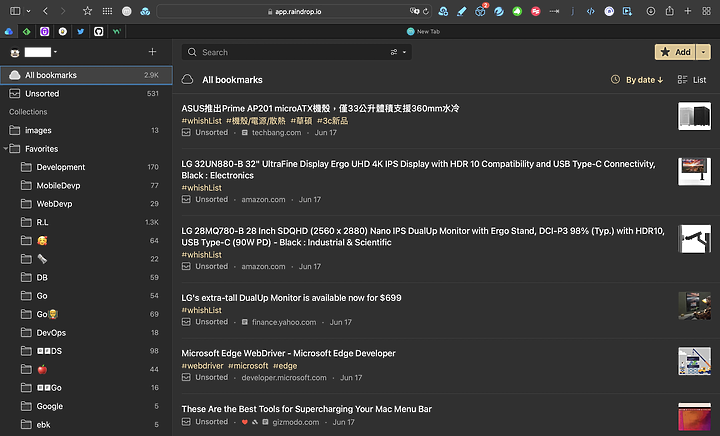720x436 pixels.
Task: Click the share icon in browser toolbar
Action: [x=669, y=11]
